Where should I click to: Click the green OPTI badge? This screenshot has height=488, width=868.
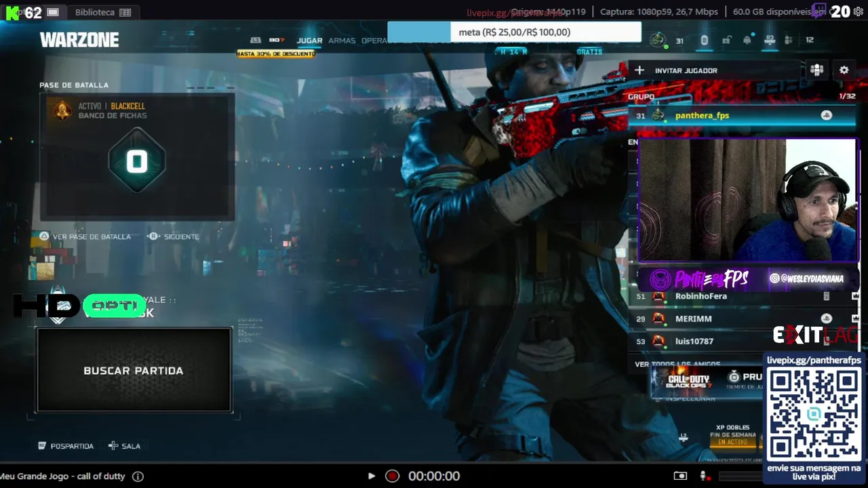(114, 306)
